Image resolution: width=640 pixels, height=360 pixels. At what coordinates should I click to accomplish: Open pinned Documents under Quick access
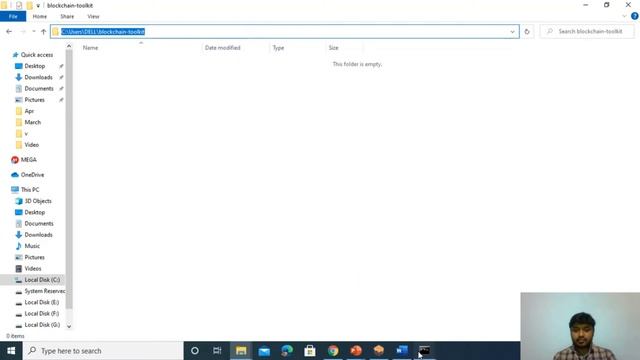coord(39,88)
